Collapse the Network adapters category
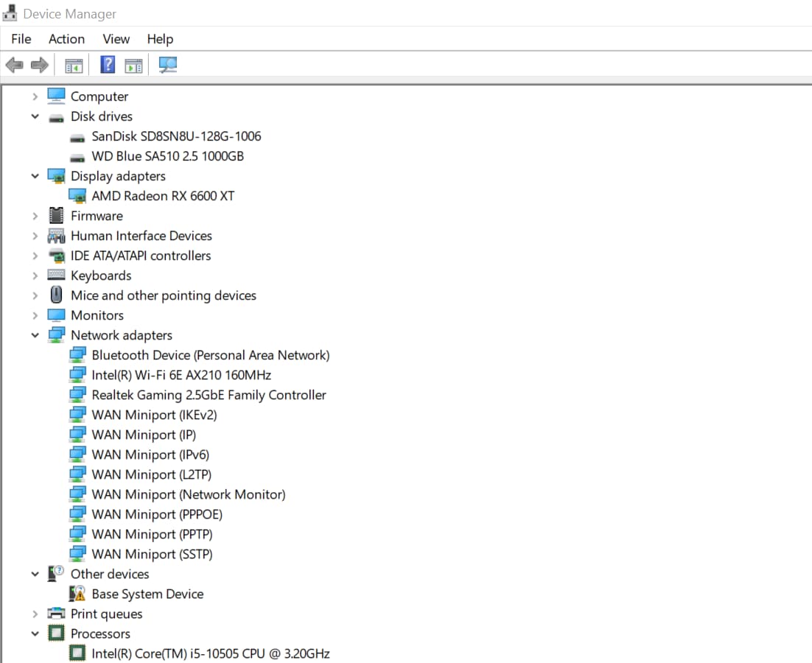This screenshot has width=812, height=663. pos(35,335)
